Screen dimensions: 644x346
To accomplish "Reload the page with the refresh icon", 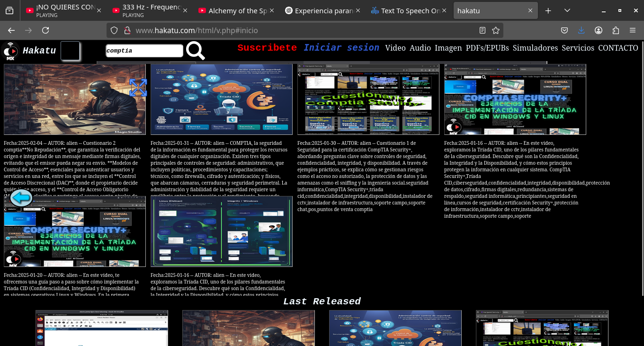I will pos(45,30).
